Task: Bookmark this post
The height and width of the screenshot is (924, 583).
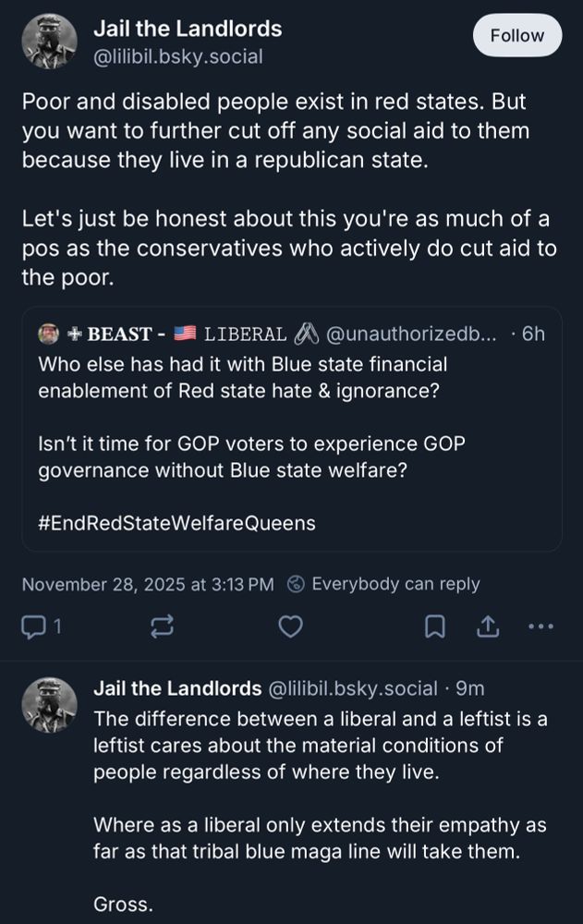Action: (x=434, y=627)
